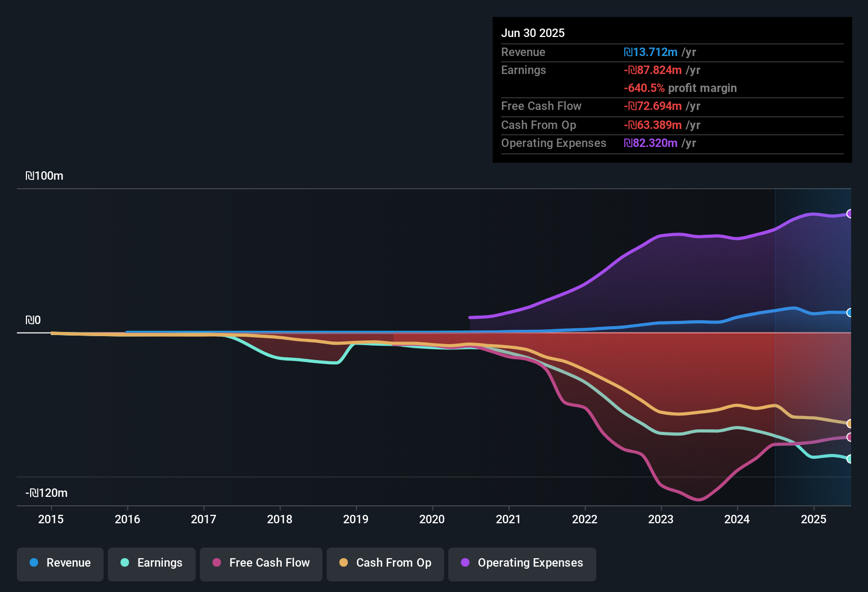The width and height of the screenshot is (868, 592).
Task: Click the -640.5% profit margin text
Action: tap(680, 88)
